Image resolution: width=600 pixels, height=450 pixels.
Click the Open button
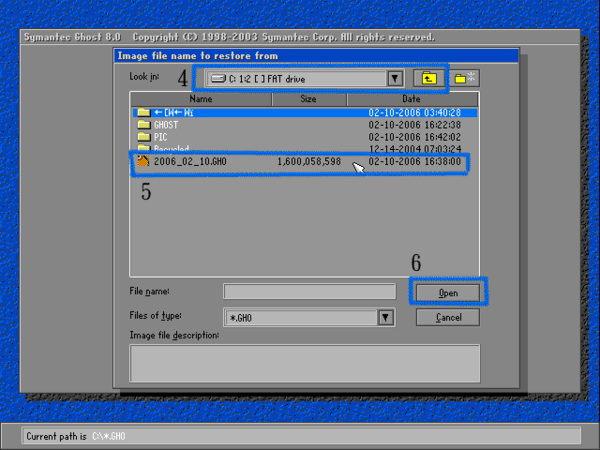coord(448,293)
